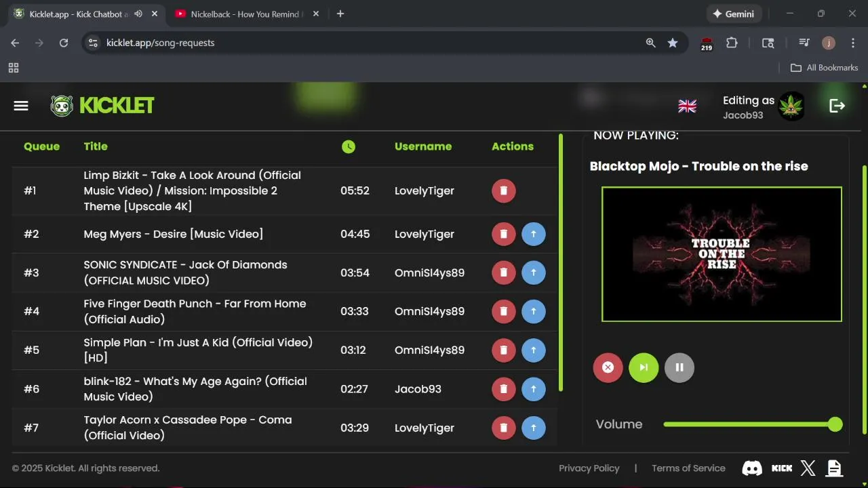Delete Meg Myers - Desire from queue

click(503, 234)
